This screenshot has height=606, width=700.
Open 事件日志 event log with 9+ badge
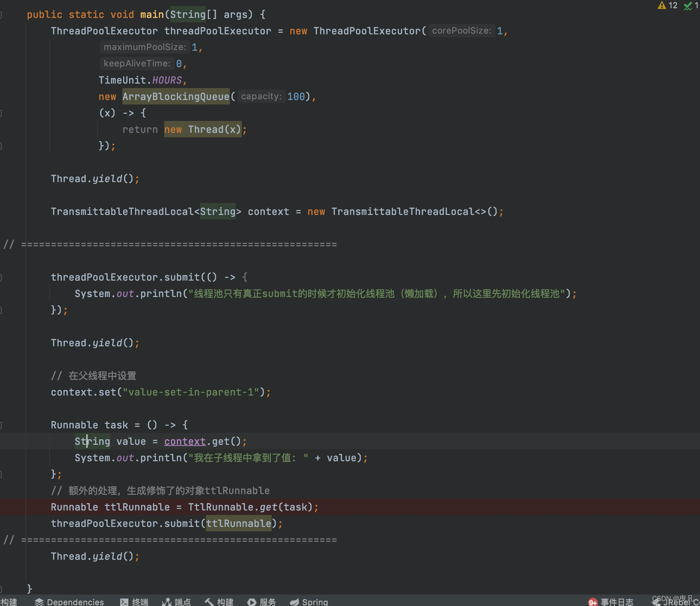[x=610, y=602]
